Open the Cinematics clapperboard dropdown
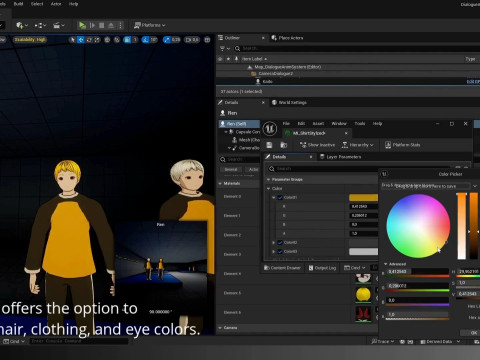The height and width of the screenshot is (360, 480). coord(59,25)
